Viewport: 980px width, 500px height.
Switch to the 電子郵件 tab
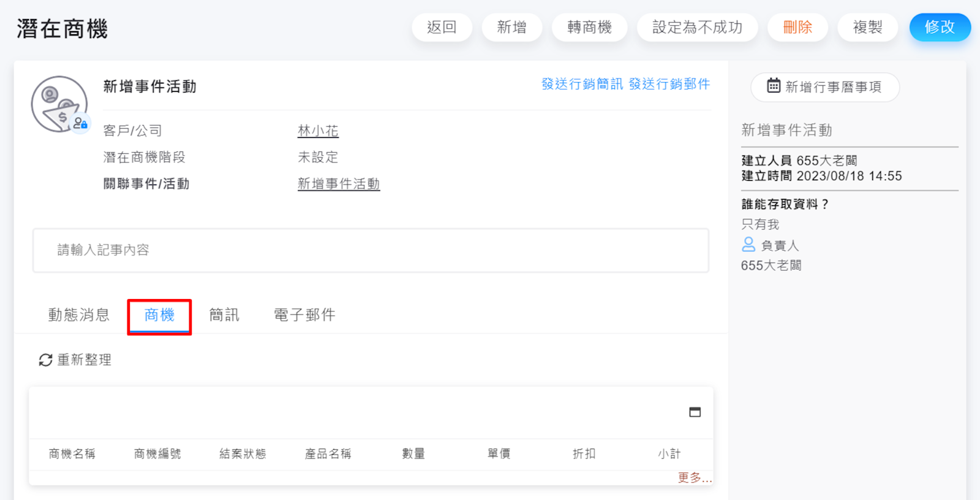(x=304, y=315)
